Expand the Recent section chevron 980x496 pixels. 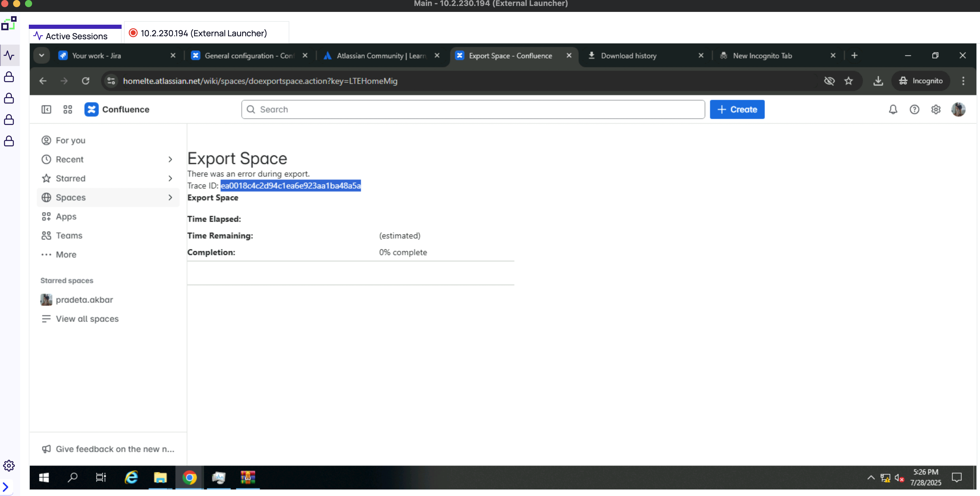(x=170, y=159)
